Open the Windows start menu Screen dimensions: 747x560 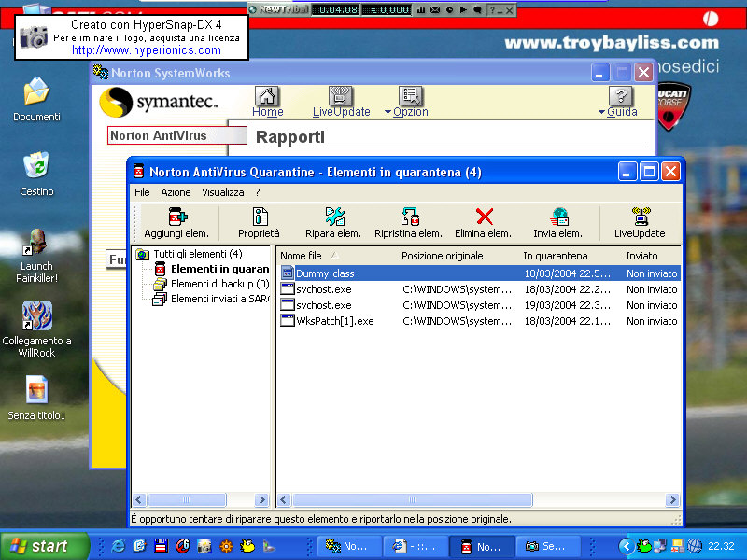(x=44, y=546)
